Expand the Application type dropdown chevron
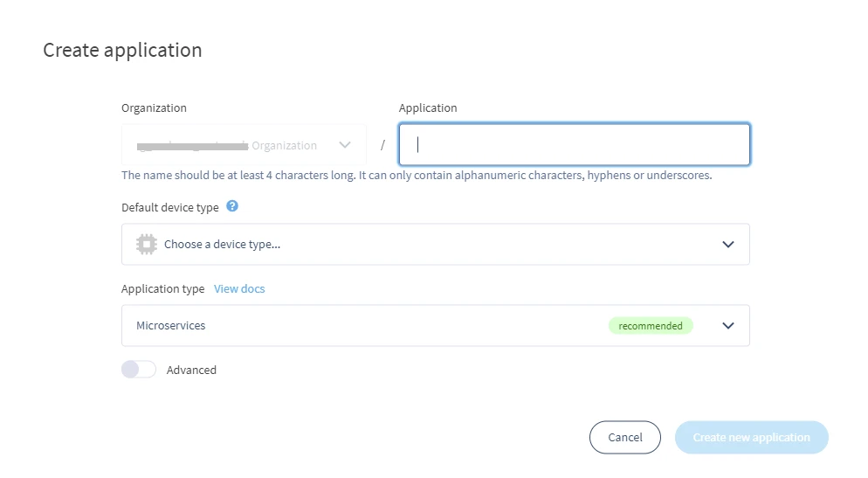Viewport: 868px width, 478px height. click(x=728, y=326)
